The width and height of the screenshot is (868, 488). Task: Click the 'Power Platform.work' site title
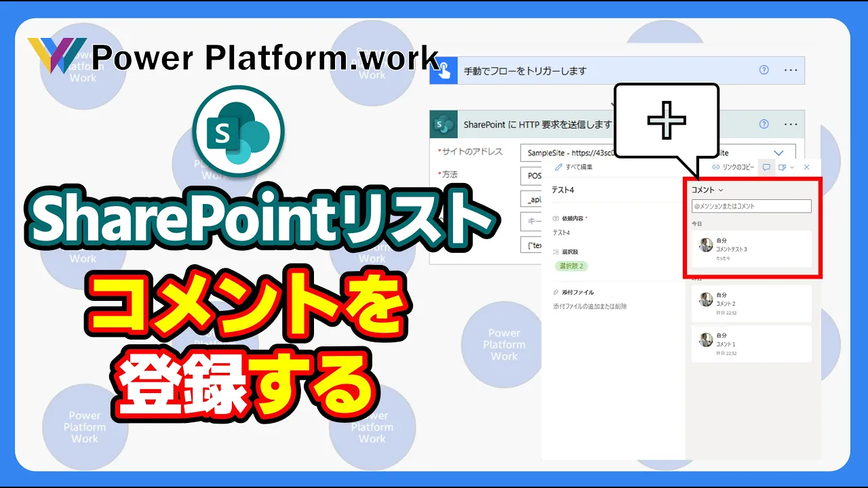click(x=265, y=58)
